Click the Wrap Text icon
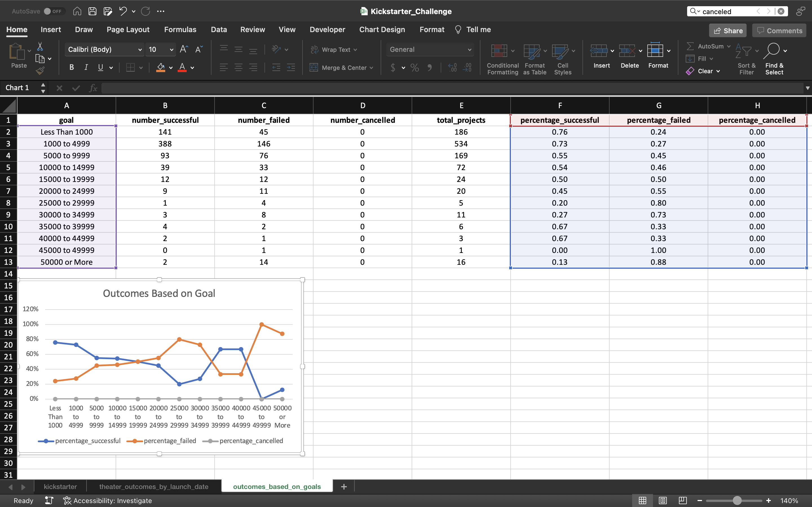 point(314,49)
